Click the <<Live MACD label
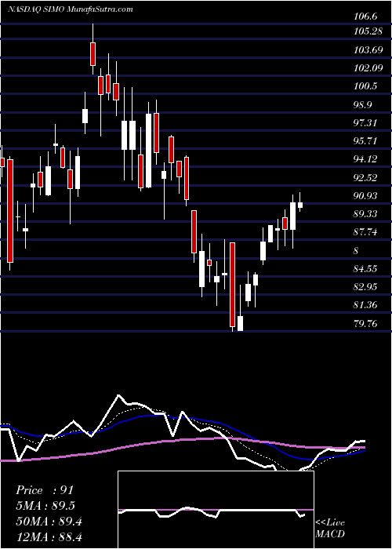This screenshot has width=392, height=549. click(330, 528)
